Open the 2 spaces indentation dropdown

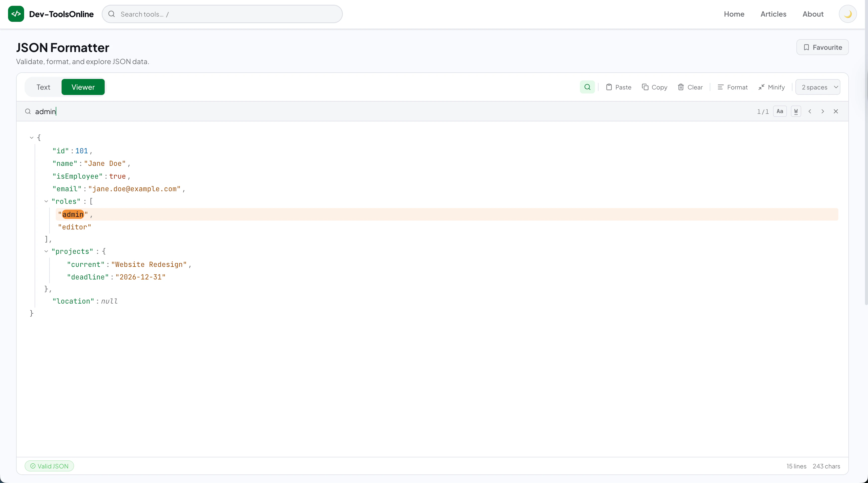click(x=818, y=87)
